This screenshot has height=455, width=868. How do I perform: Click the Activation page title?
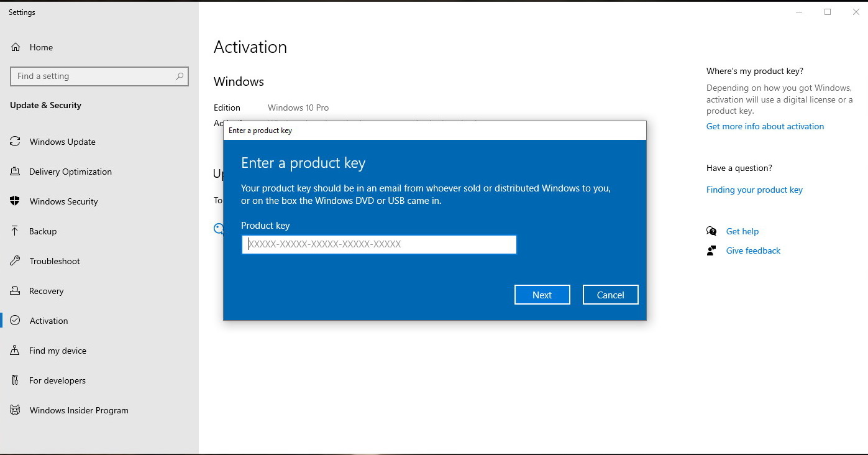tap(250, 47)
